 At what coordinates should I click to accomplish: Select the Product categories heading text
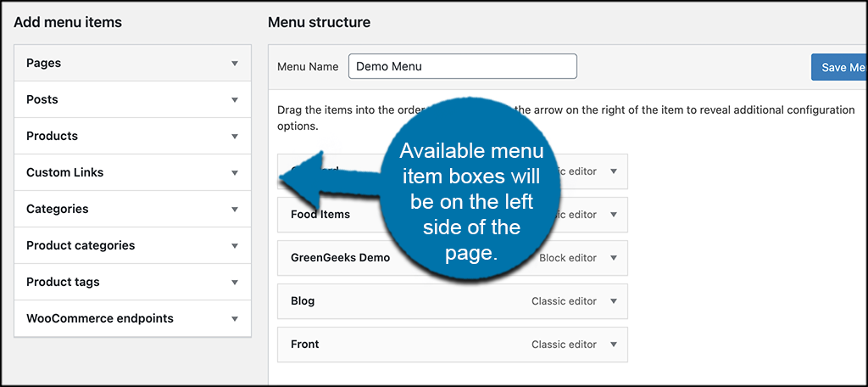(x=81, y=245)
